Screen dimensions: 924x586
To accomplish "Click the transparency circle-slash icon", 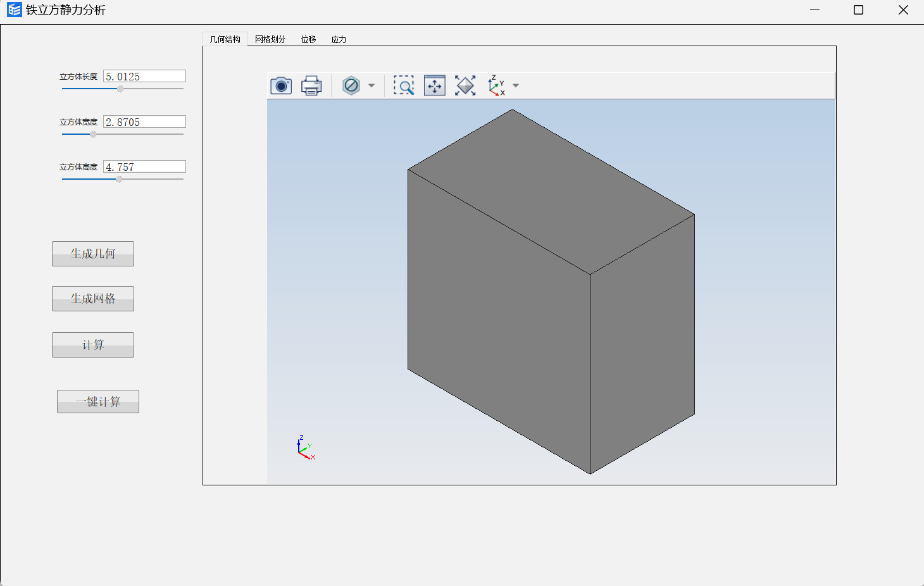I will coord(351,85).
